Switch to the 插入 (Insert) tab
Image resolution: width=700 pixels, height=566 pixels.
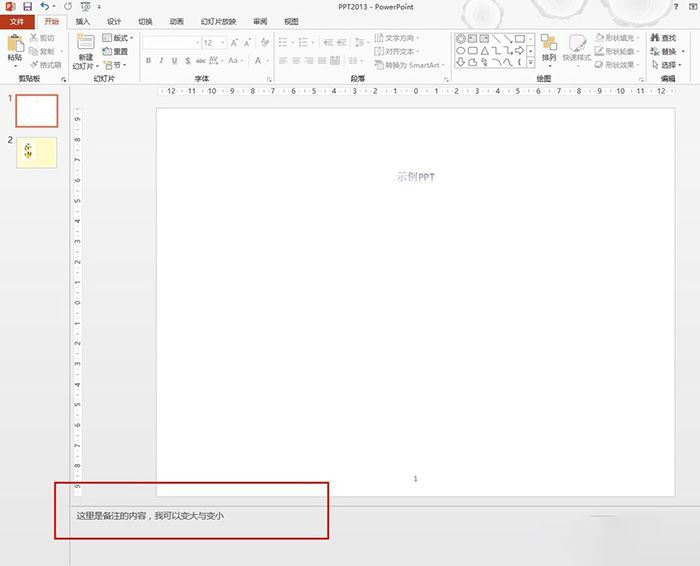click(x=83, y=21)
